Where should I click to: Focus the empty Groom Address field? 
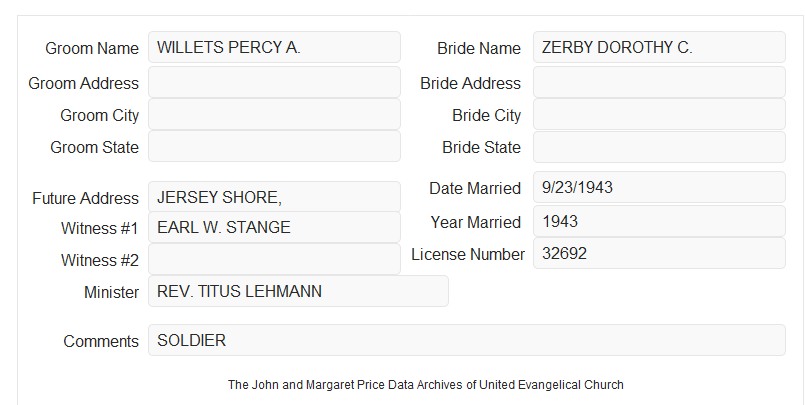[274, 82]
